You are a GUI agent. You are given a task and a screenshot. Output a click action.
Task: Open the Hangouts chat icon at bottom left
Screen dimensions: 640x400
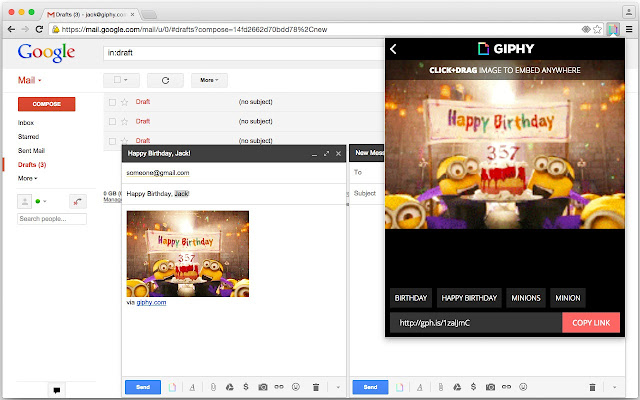click(x=57, y=390)
